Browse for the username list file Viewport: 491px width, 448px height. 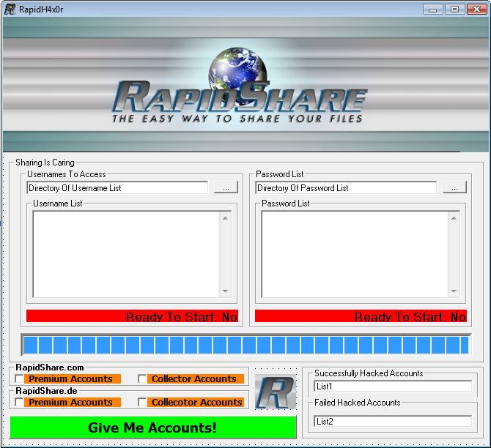(x=226, y=187)
